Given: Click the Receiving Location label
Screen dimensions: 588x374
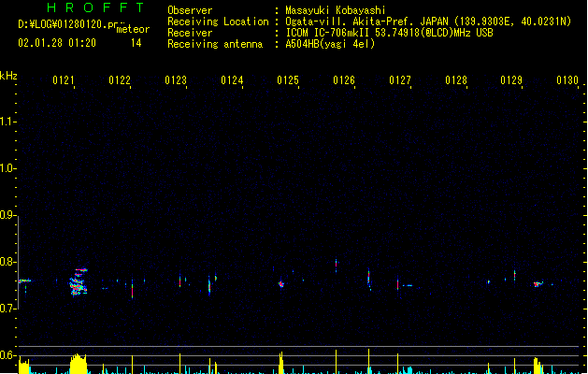Looking at the screenshot, I should click(218, 22).
